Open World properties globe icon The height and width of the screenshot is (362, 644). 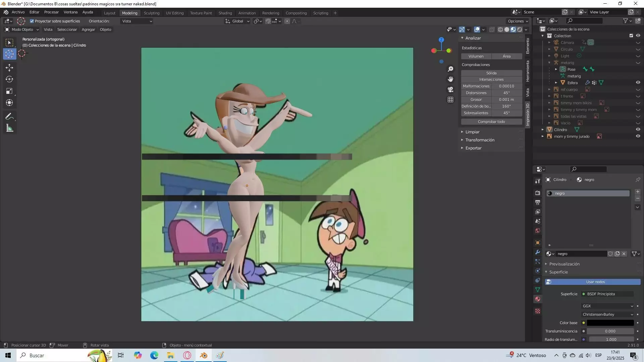click(x=538, y=231)
